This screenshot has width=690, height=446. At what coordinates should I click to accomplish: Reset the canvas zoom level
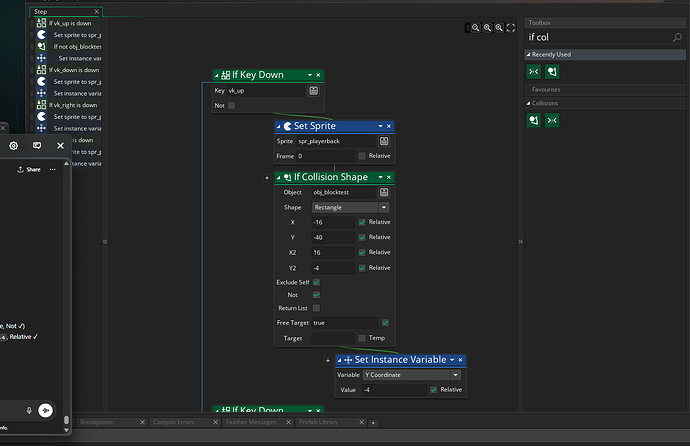click(487, 28)
